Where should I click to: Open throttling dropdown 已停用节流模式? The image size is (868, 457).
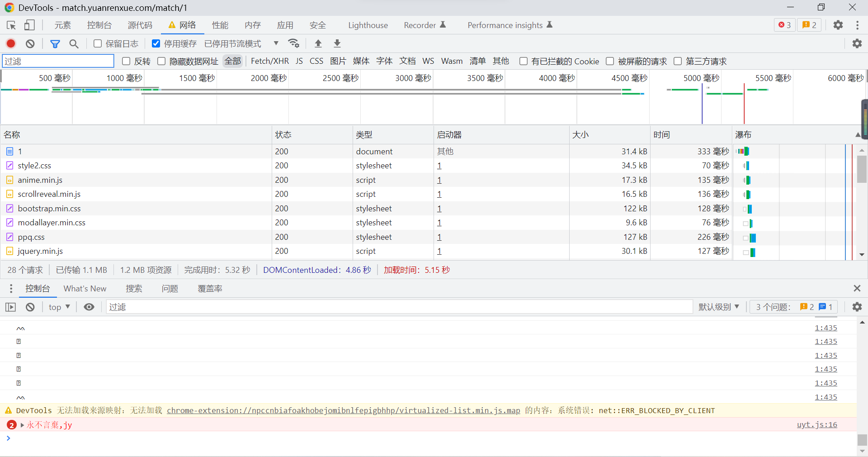241,43
